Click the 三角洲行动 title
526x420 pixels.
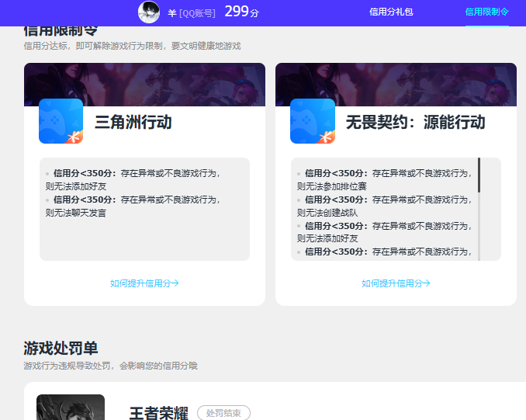[133, 122]
